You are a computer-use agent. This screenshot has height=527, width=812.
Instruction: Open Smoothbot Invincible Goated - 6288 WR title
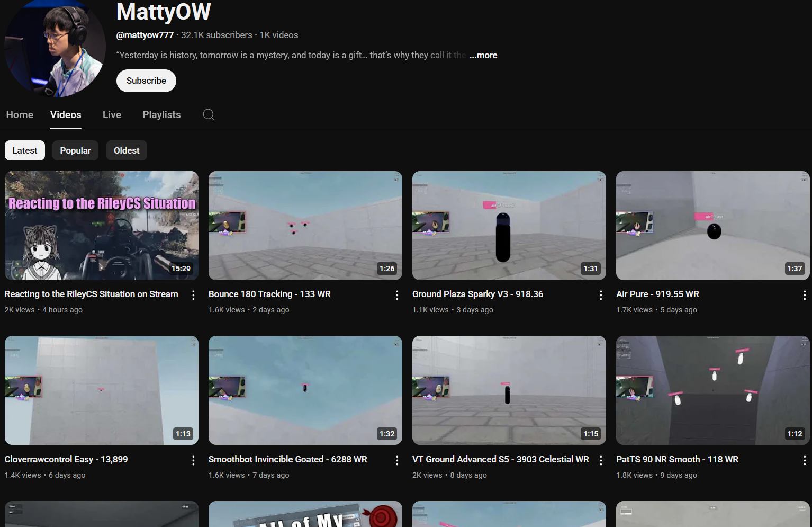[x=287, y=459]
